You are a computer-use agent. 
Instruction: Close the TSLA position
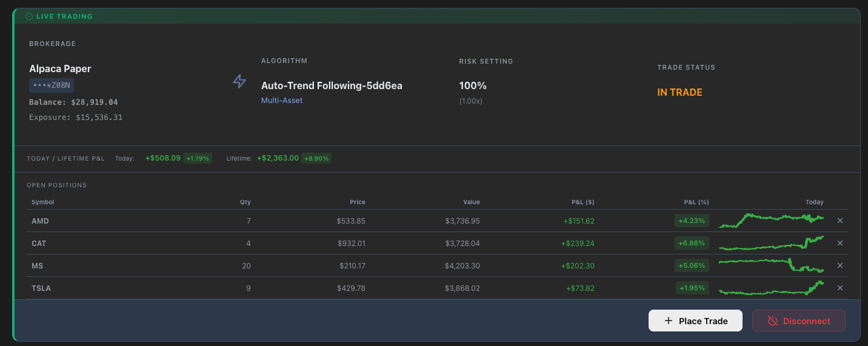point(840,288)
